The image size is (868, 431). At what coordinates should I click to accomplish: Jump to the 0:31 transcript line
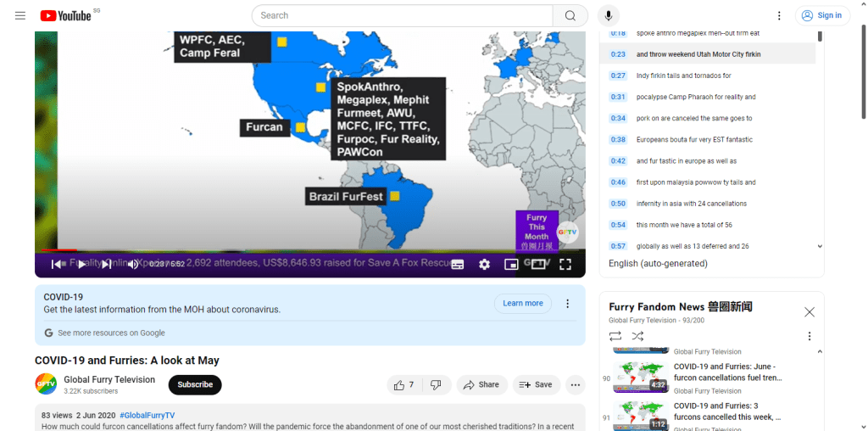pos(618,97)
